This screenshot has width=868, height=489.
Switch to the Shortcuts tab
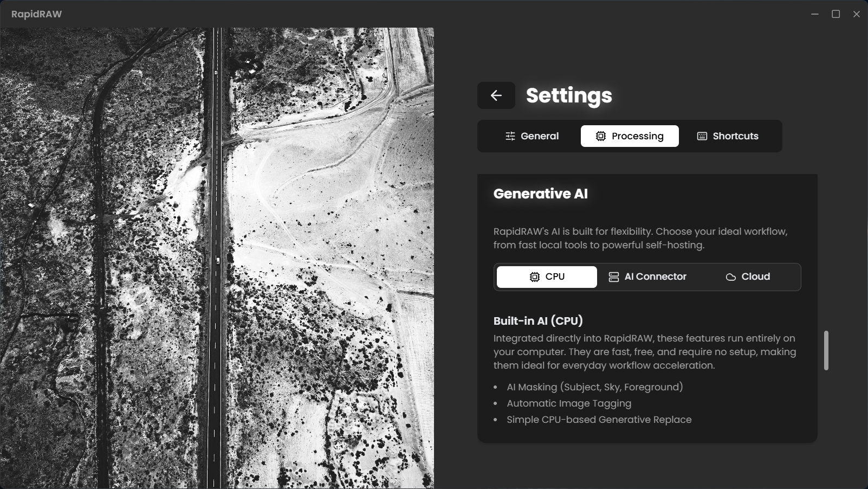click(x=728, y=136)
